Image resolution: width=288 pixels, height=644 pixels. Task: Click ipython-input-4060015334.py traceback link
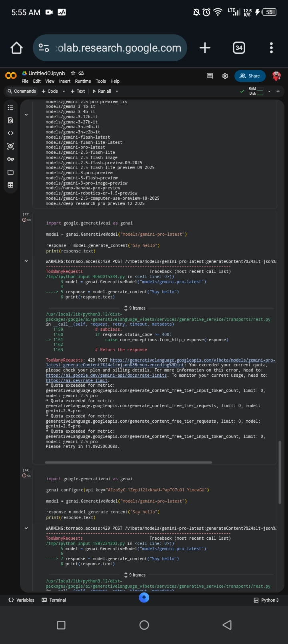pyautogui.click(x=86, y=276)
